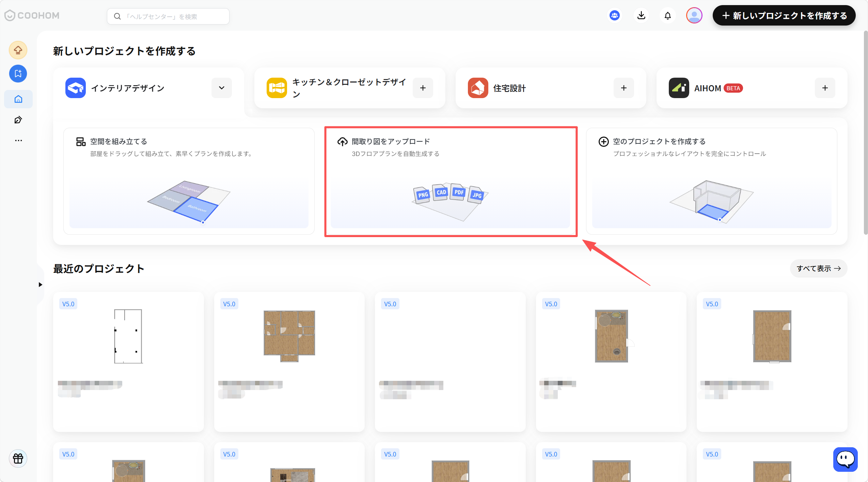Click 3Dフロアプランを自動生成する description text
Image resolution: width=868 pixels, height=482 pixels.
pos(395,154)
